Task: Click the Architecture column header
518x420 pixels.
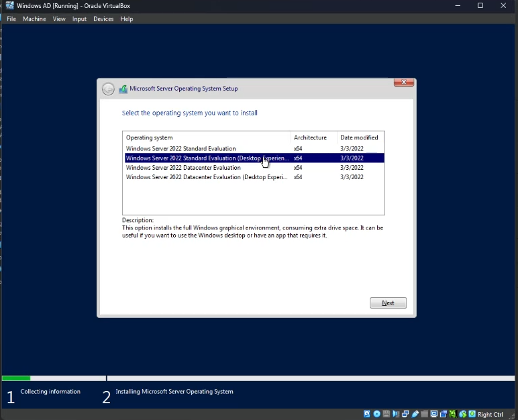Action: [313, 138]
